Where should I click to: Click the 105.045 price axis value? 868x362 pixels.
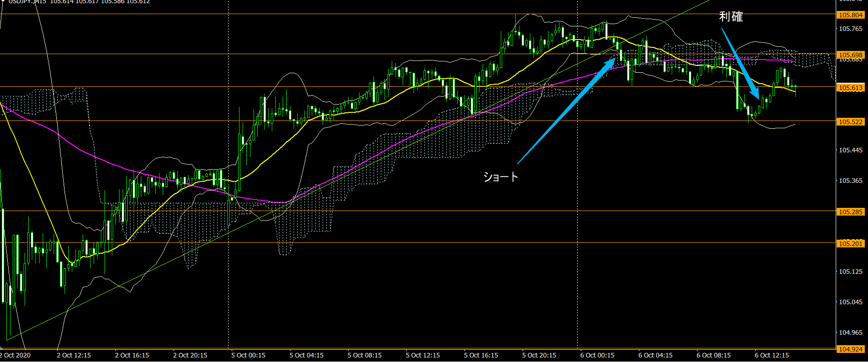tap(850, 302)
